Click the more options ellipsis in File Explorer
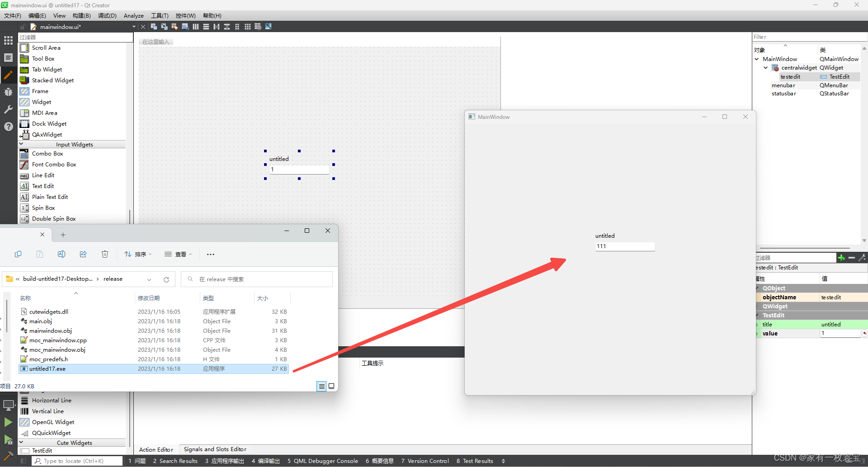 pyautogui.click(x=211, y=254)
